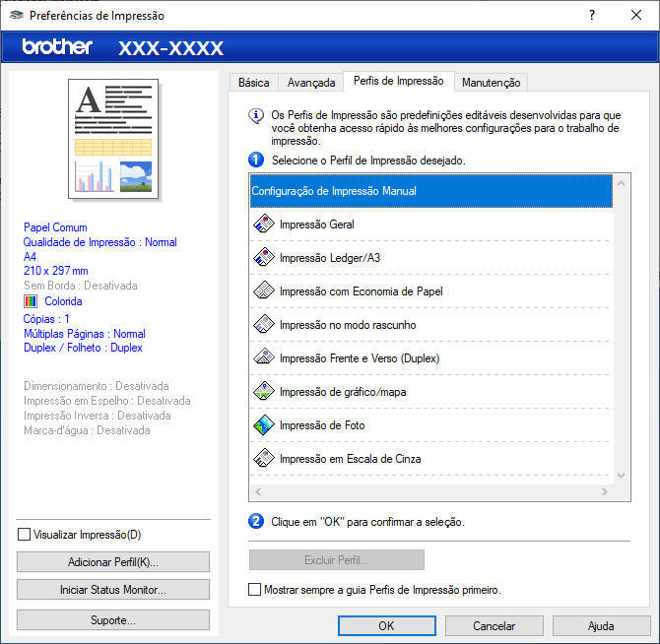Go to the Manutenção tab

click(x=492, y=83)
